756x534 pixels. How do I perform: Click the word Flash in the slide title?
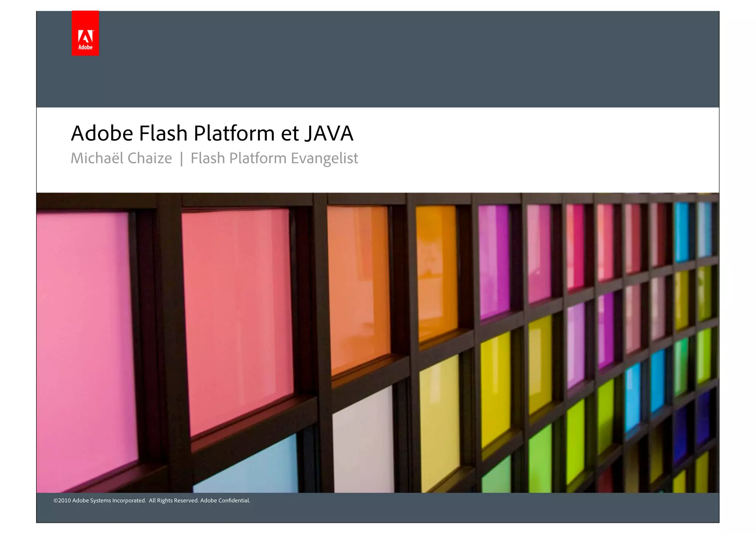tap(163, 133)
